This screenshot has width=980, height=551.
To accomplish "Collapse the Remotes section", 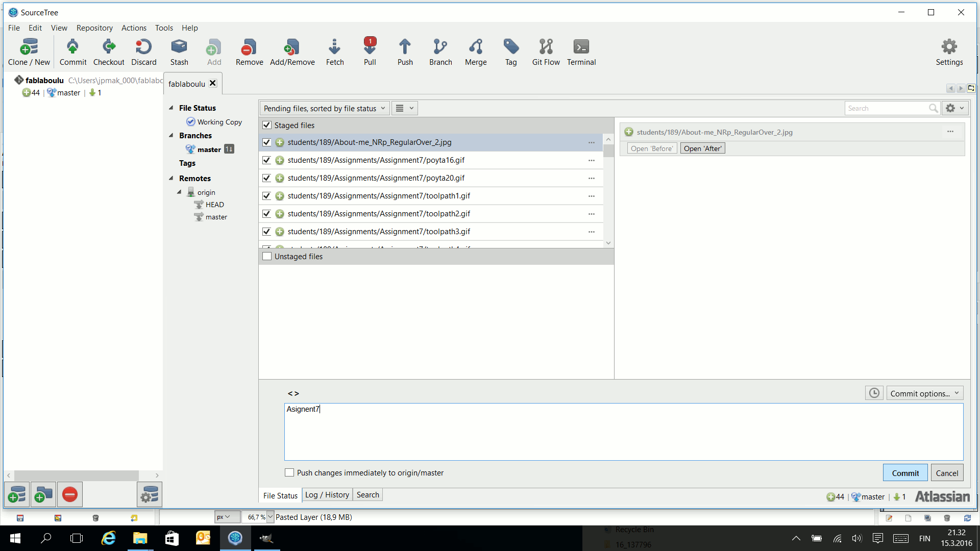I will point(171,178).
